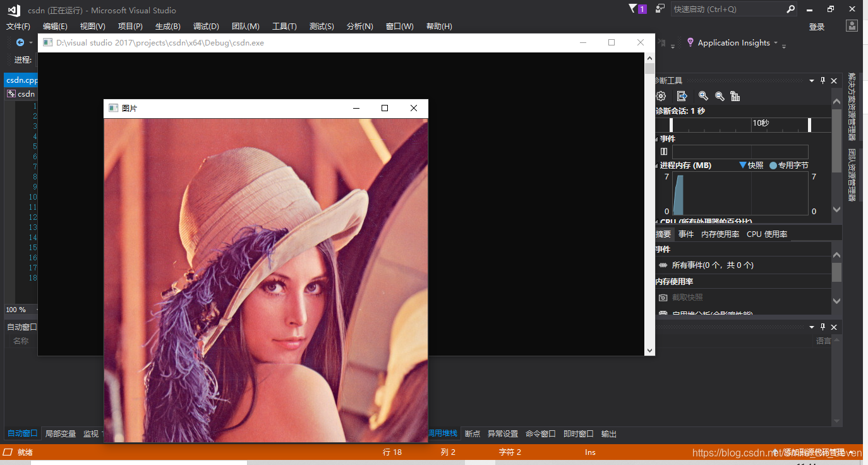Screen dimensions: 868x465
Task: Click the clear bookmarks toolbar icon
Action: coord(661,42)
